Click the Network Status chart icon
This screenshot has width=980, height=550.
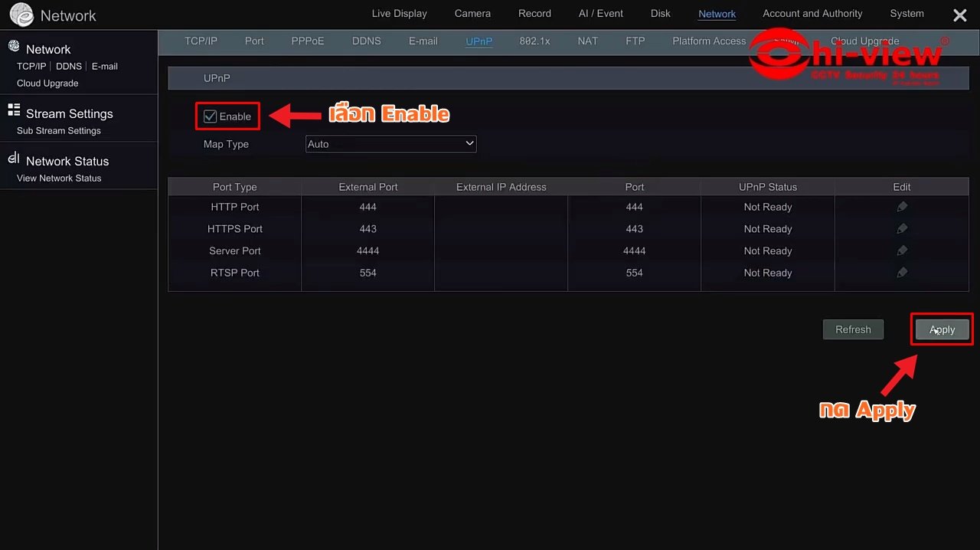[14, 159]
